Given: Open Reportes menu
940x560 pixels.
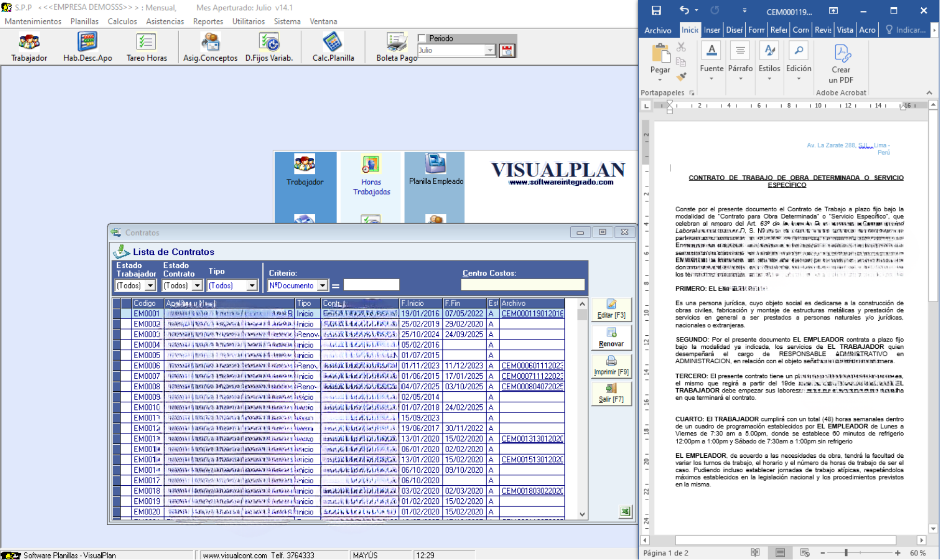Looking at the screenshot, I should 208,21.
